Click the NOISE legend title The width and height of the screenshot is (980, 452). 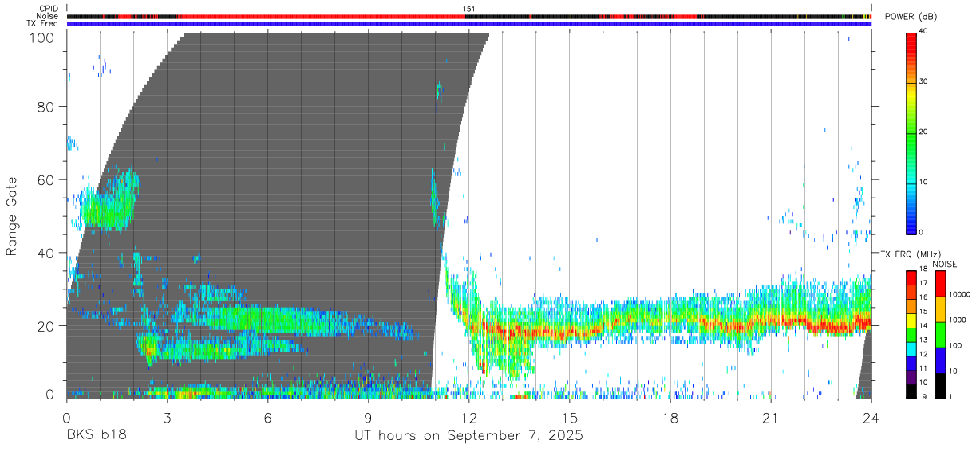pos(945,265)
